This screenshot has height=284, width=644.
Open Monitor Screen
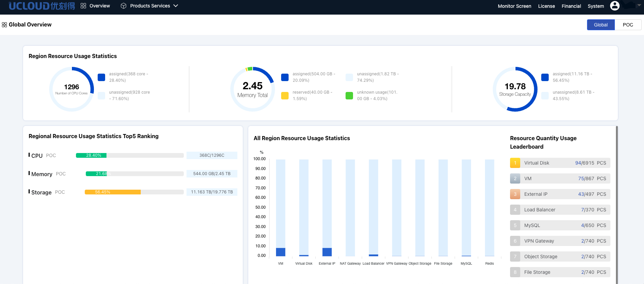(514, 6)
